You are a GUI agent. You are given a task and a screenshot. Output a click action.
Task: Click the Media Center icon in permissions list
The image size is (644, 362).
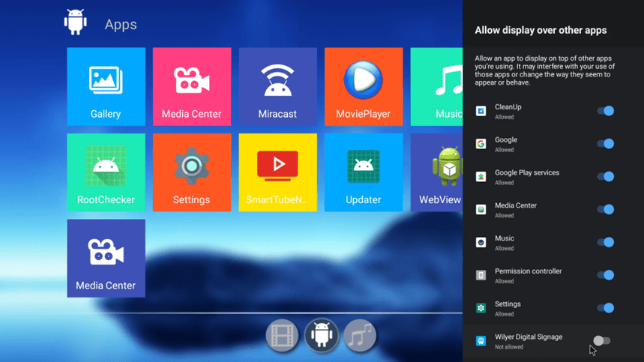click(481, 209)
